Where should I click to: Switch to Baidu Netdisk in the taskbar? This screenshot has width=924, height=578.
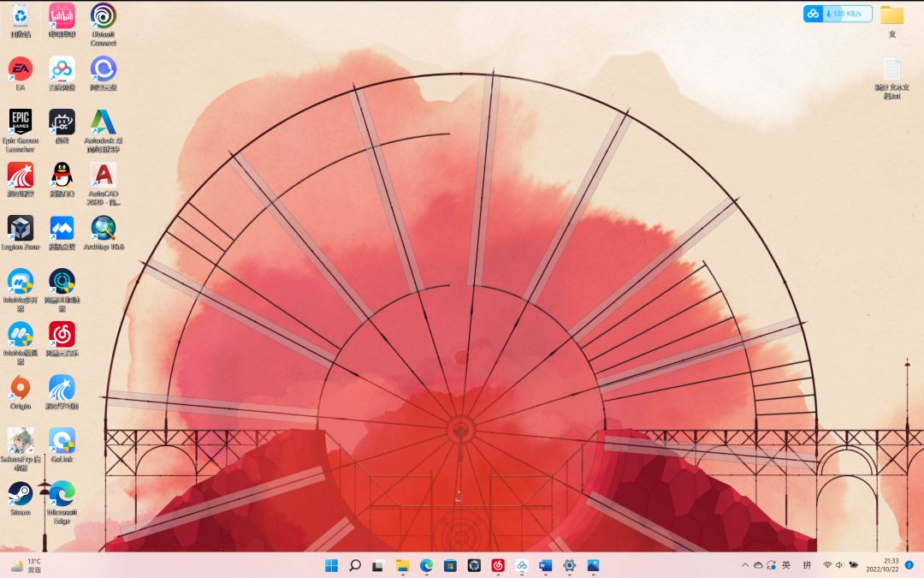point(522,566)
